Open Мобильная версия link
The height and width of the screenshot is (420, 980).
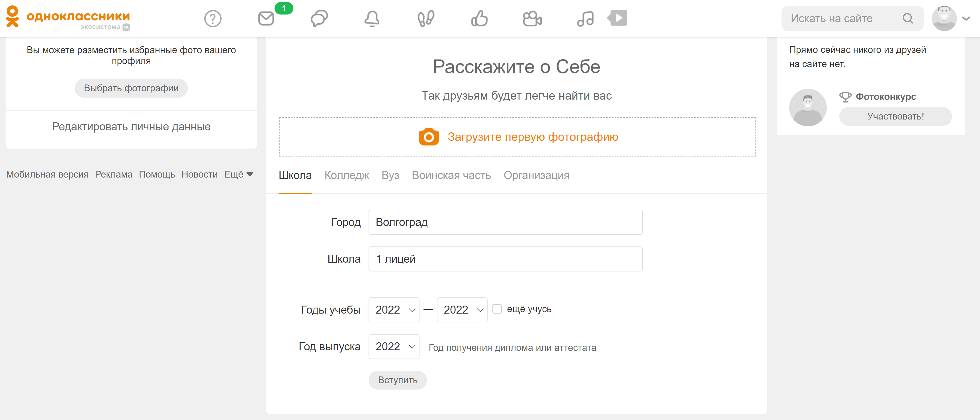coord(47,174)
